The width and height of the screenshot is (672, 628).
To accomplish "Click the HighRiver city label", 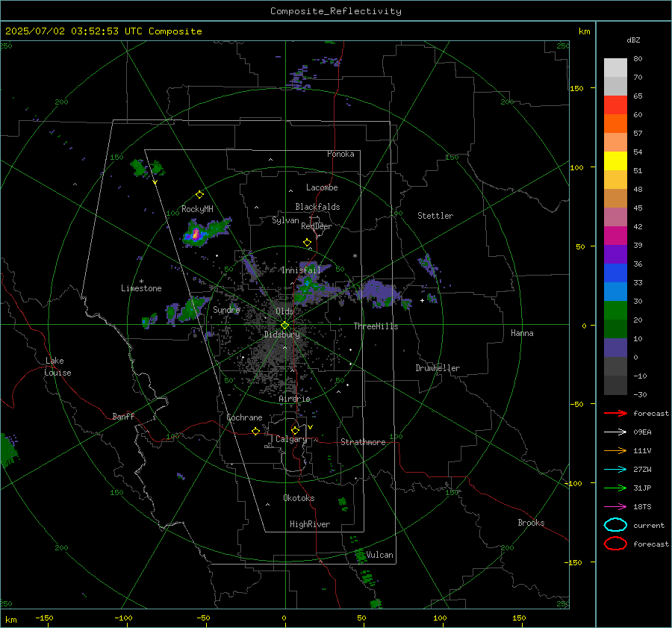I will (309, 524).
